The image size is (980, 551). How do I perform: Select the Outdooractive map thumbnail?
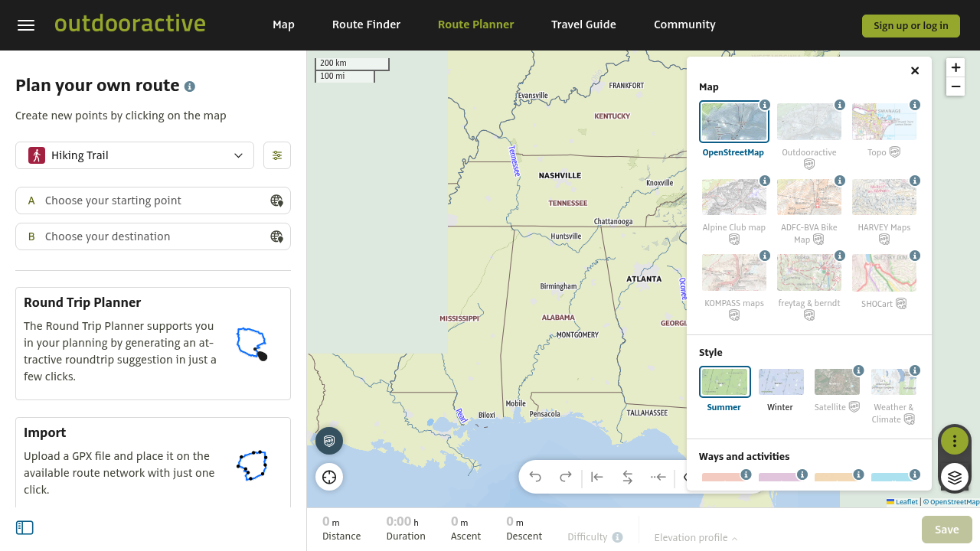809,122
